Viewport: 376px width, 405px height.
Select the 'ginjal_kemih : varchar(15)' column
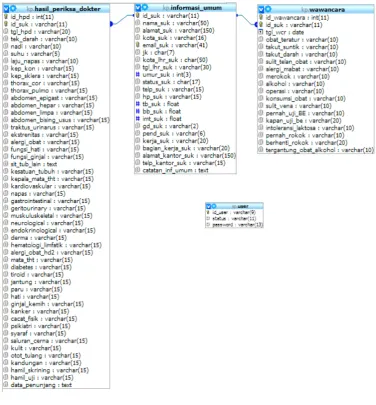47,304
